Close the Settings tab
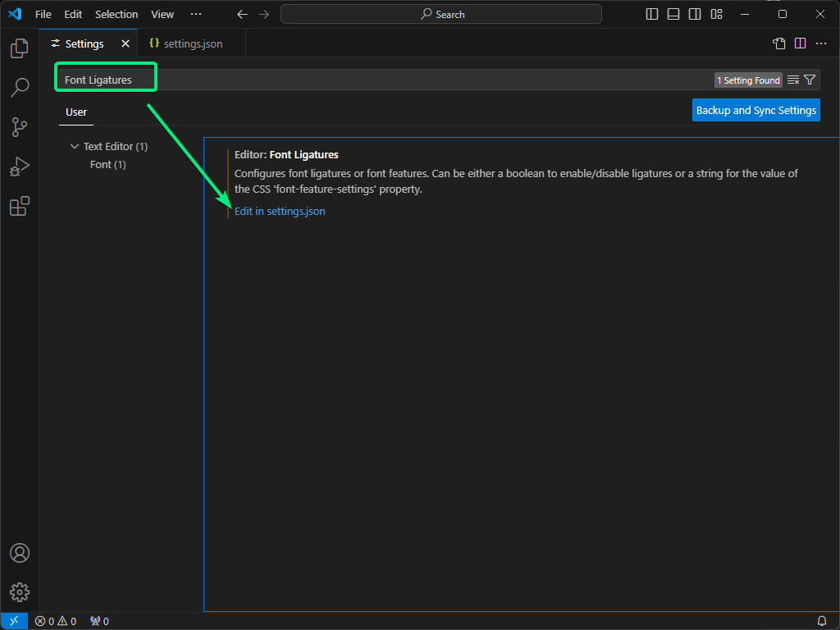Image resolution: width=840 pixels, height=630 pixels. click(x=126, y=43)
